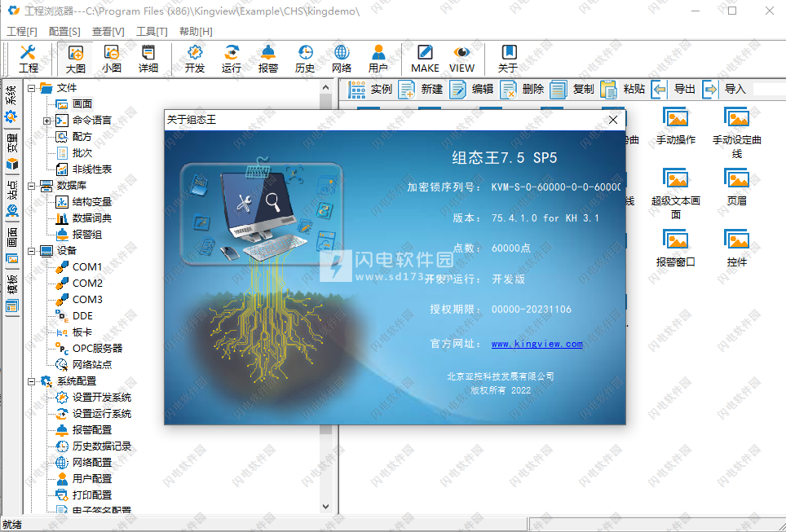Click 删除 delete tool
The width and height of the screenshot is (786, 532).
point(522,89)
